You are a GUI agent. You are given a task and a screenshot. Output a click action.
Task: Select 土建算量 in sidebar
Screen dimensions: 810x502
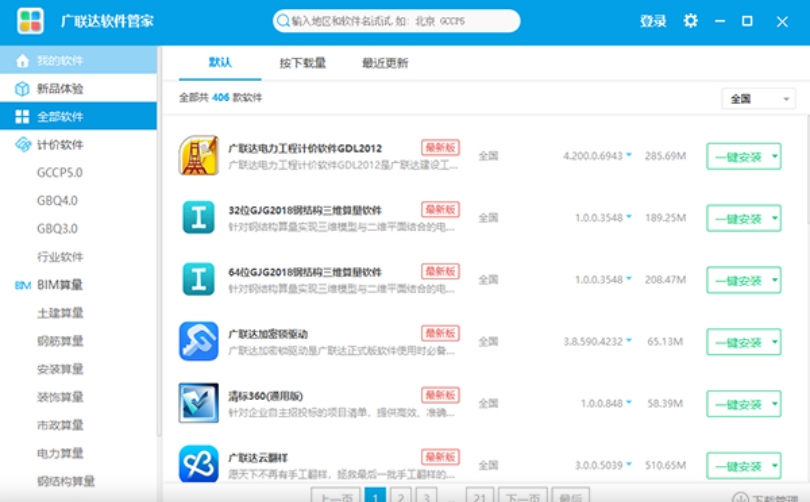tap(60, 313)
